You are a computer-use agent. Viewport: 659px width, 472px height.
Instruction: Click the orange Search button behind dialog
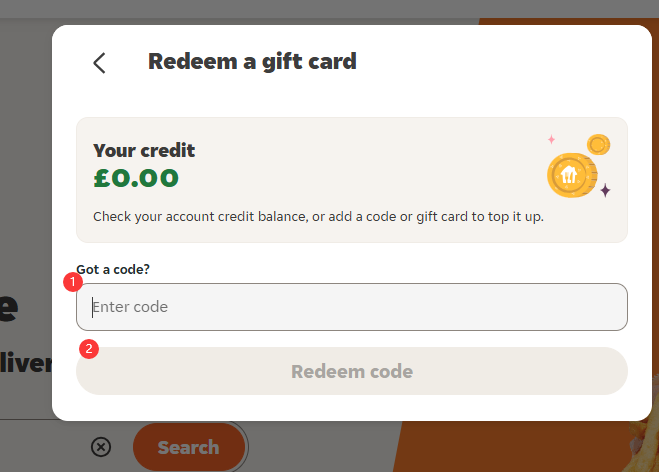pos(188,447)
